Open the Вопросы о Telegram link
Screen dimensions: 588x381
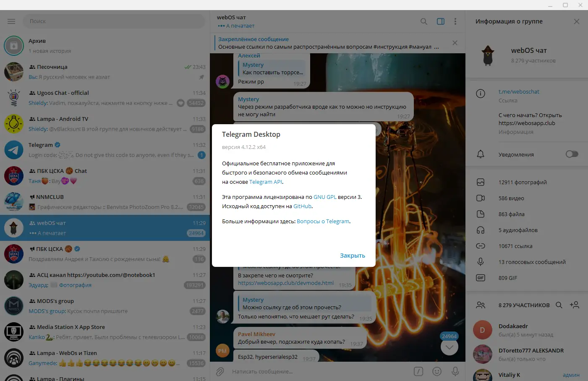[x=323, y=221]
